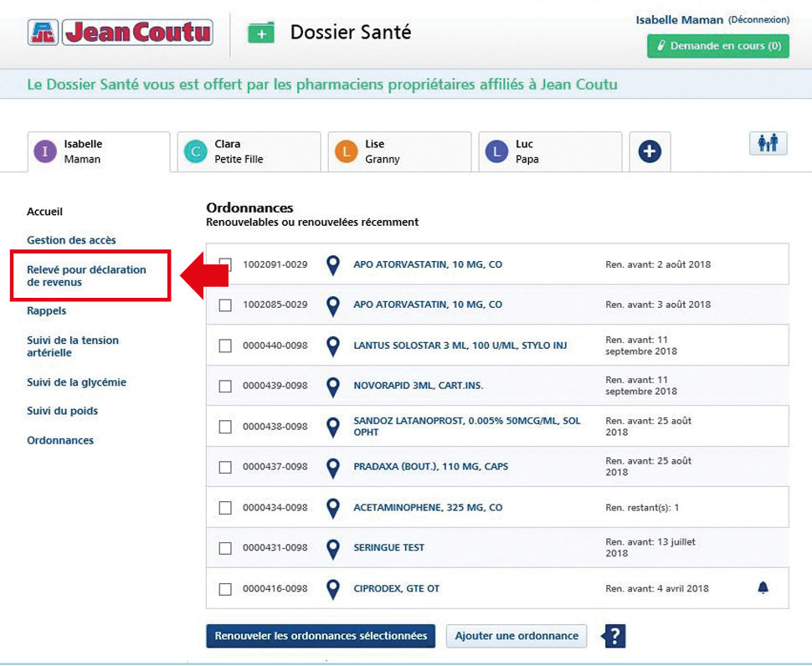The height and width of the screenshot is (666, 812).
Task: Select the Ciprodex checkbox
Action: coord(225,589)
